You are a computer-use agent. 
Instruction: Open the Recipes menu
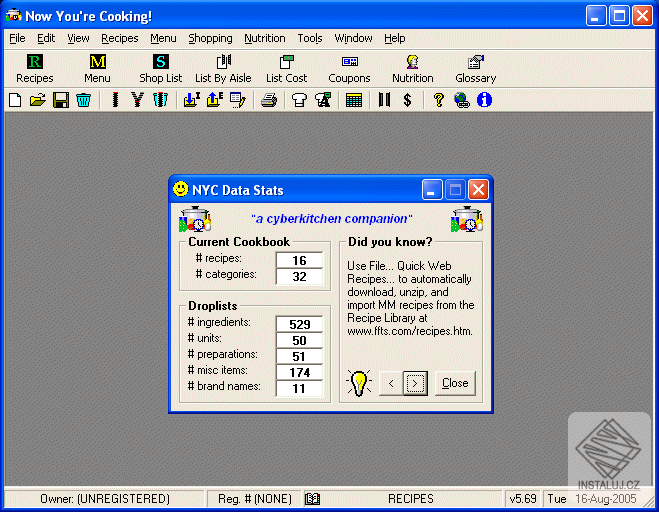click(x=119, y=38)
